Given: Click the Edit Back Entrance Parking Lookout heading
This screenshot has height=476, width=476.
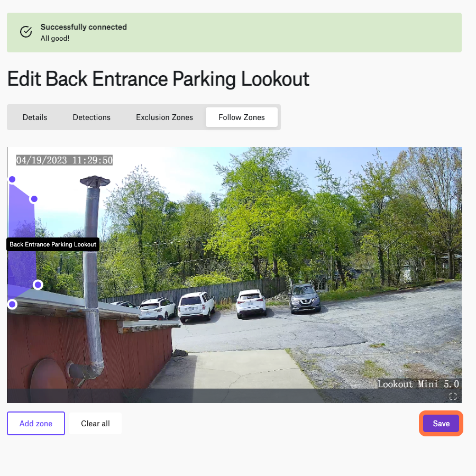Looking at the screenshot, I should pyautogui.click(x=158, y=79).
